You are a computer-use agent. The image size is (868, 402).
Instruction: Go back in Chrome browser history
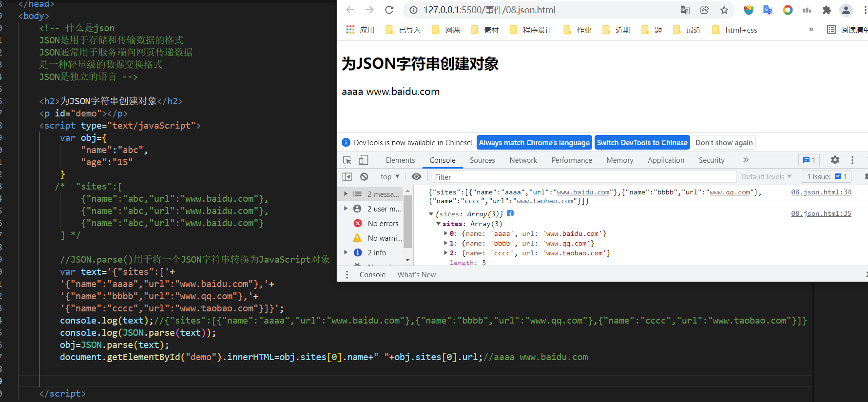[350, 10]
